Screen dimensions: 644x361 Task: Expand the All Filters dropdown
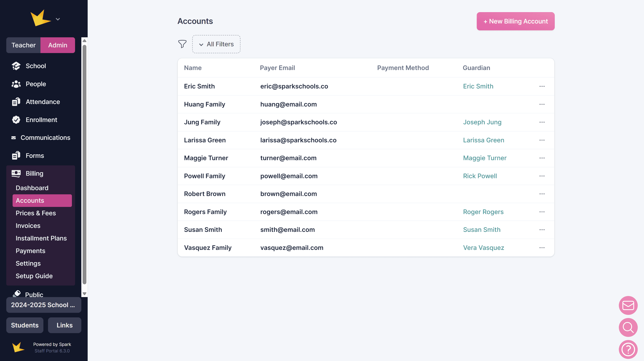coord(216,44)
